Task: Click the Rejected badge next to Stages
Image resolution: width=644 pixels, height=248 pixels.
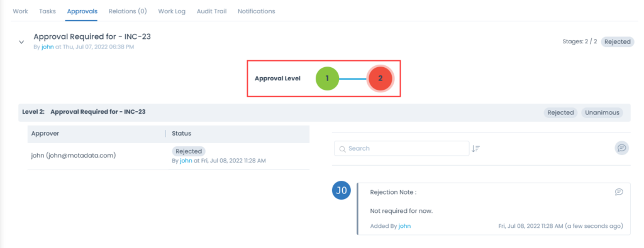Action: (x=618, y=41)
